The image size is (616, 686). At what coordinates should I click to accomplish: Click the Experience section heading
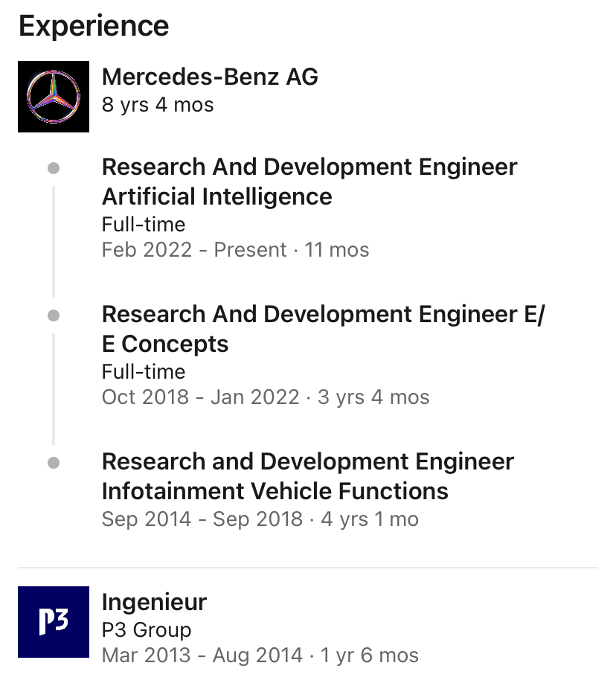point(94,26)
